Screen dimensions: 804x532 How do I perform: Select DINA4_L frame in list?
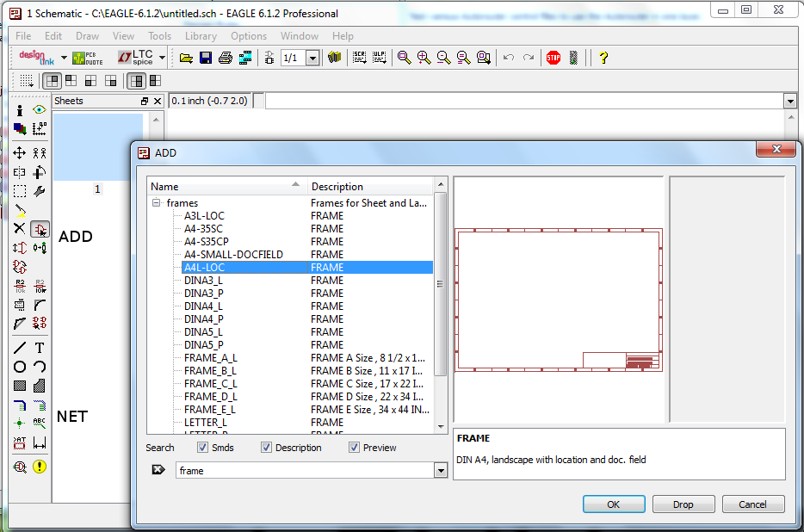[x=203, y=306]
